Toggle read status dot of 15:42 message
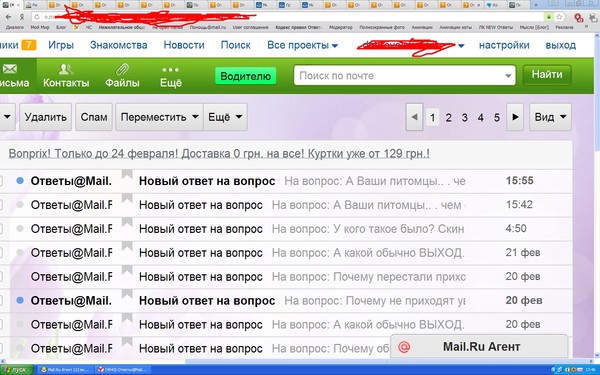The image size is (600, 375). [x=20, y=205]
